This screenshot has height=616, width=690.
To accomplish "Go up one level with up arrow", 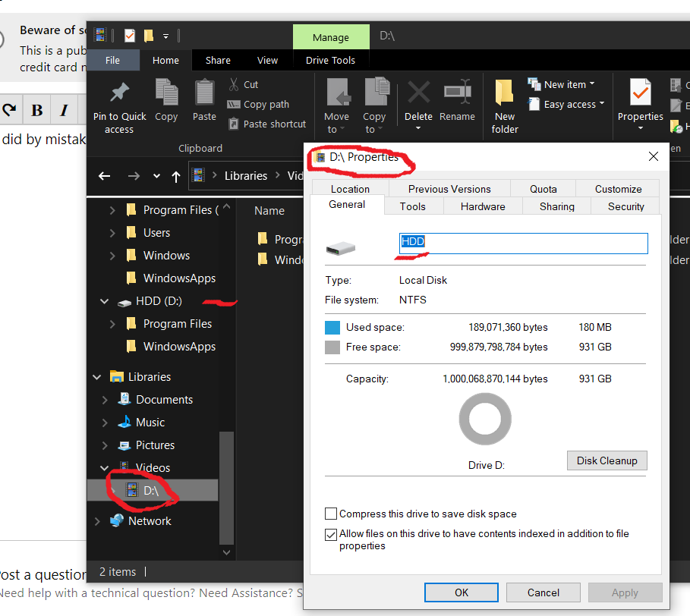I will [176, 177].
